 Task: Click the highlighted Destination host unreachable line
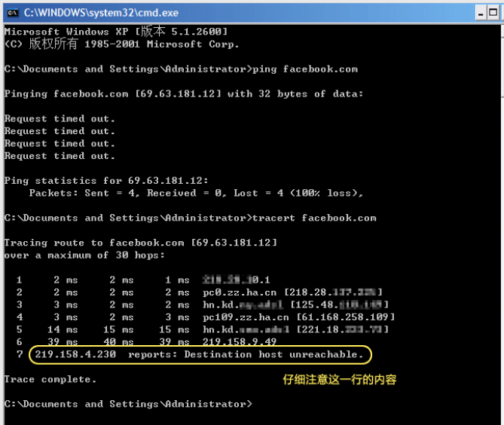click(x=200, y=354)
